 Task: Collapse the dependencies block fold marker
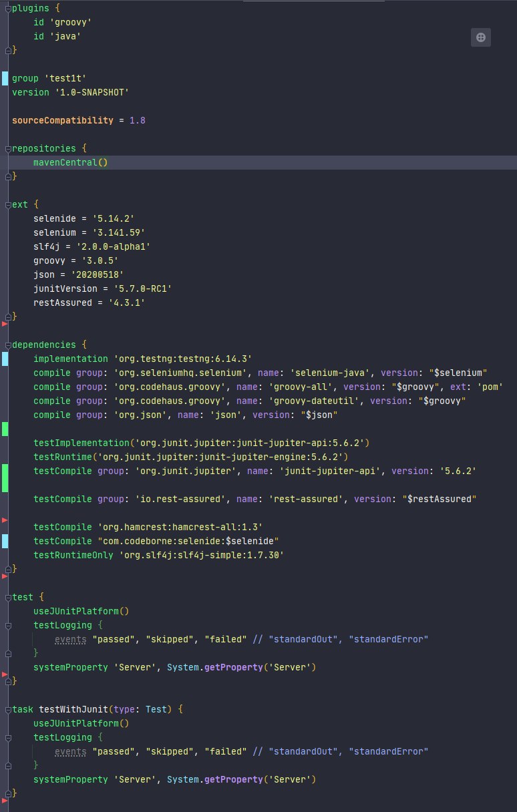pos(7,345)
